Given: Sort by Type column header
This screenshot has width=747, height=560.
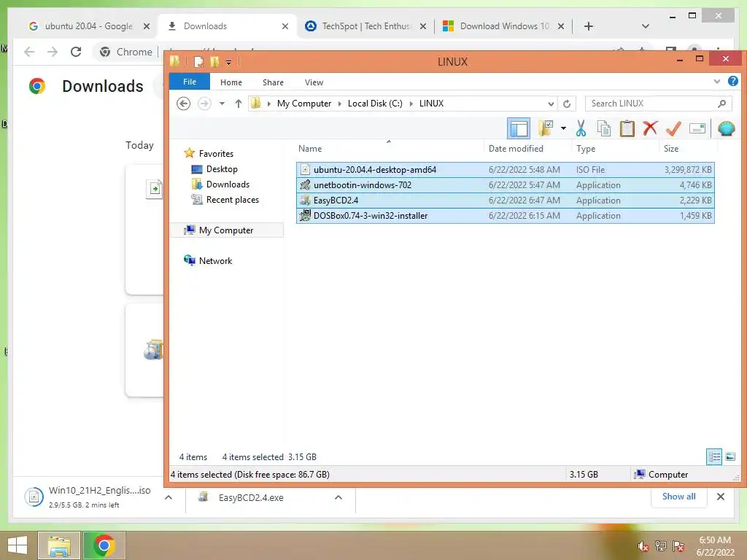Looking at the screenshot, I should pyautogui.click(x=586, y=149).
